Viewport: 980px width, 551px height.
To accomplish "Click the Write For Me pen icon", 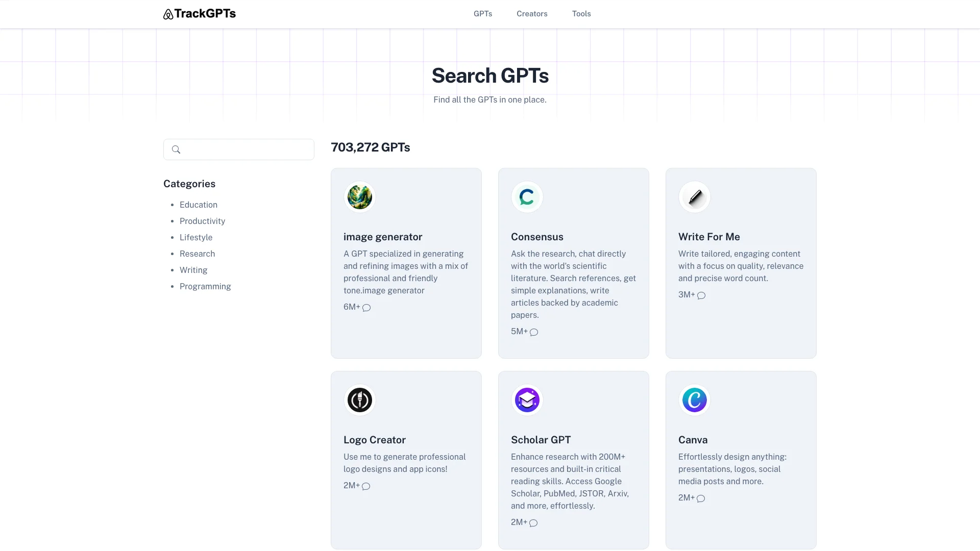I will [694, 197].
